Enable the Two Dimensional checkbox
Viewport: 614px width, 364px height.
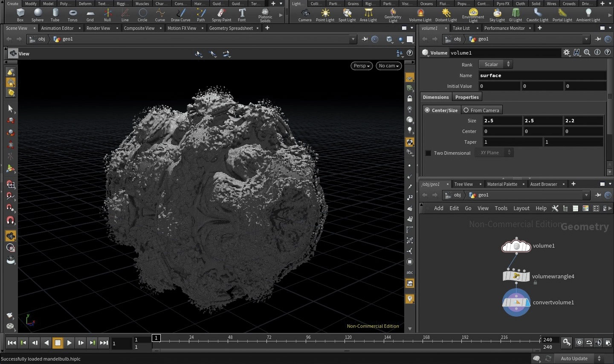pos(429,153)
